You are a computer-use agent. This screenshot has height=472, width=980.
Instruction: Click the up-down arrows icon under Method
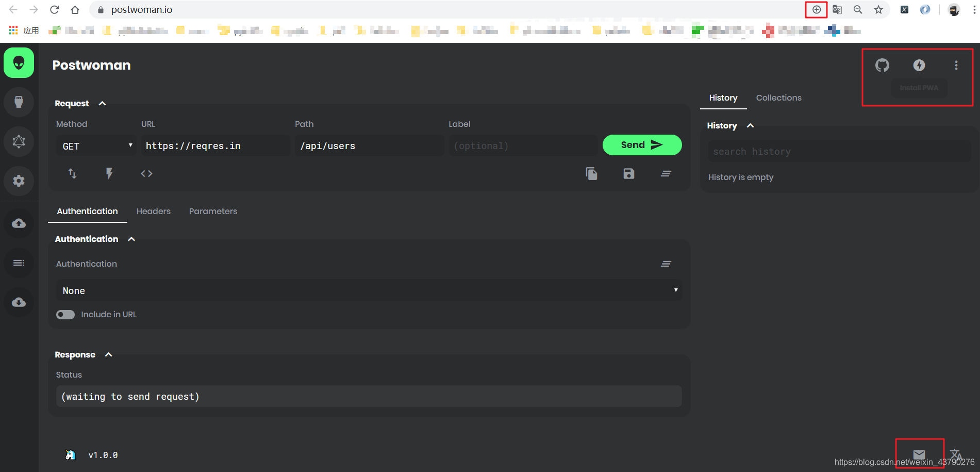[73, 173]
